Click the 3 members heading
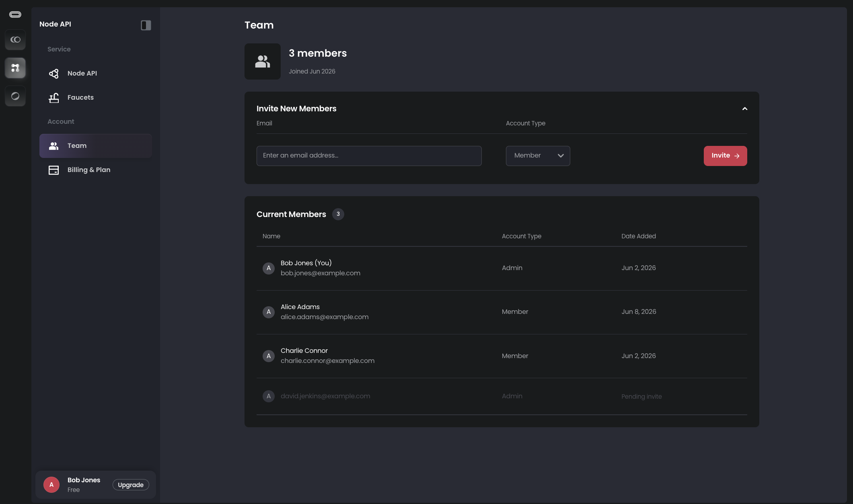Image resolution: width=853 pixels, height=504 pixels. pyautogui.click(x=318, y=53)
